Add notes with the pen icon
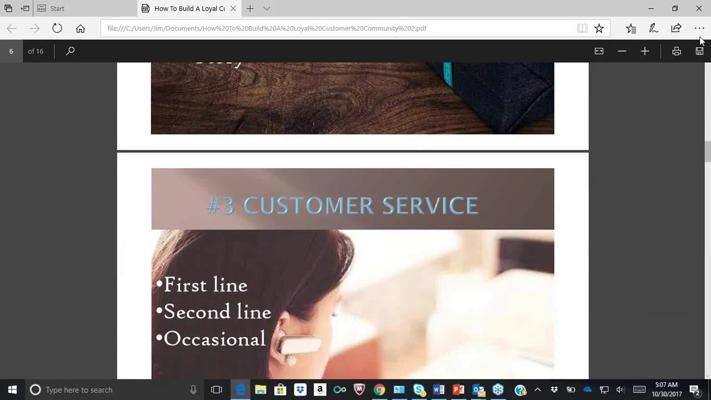This screenshot has width=711, height=400. click(653, 28)
